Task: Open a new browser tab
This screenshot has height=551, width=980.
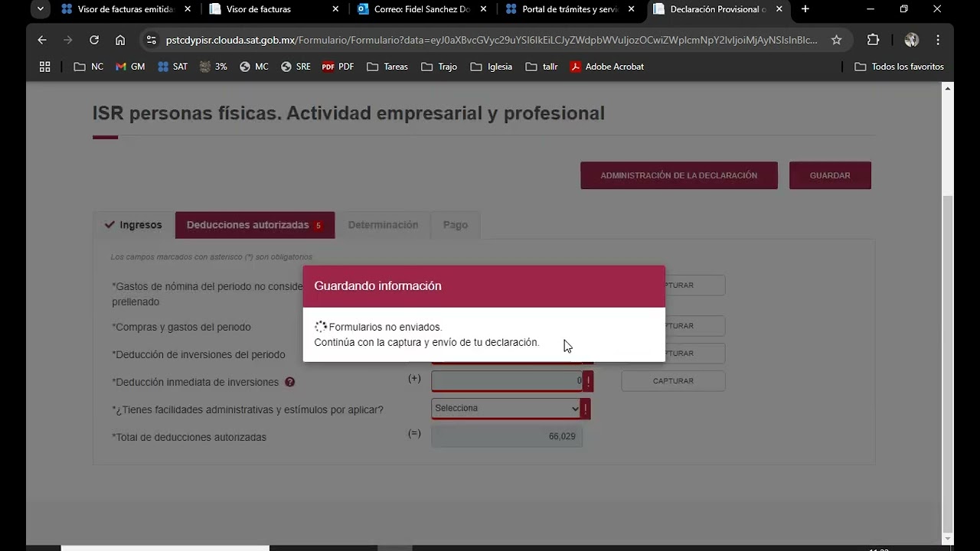Action: [x=805, y=9]
